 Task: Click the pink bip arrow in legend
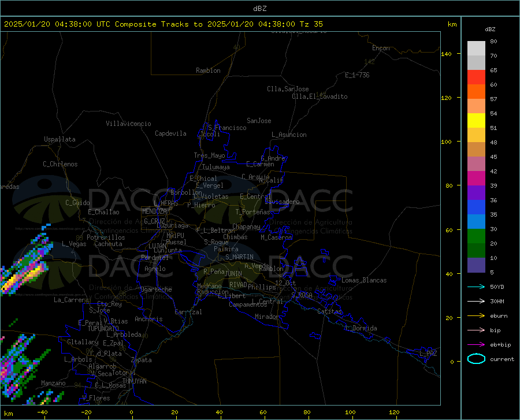(x=476, y=330)
